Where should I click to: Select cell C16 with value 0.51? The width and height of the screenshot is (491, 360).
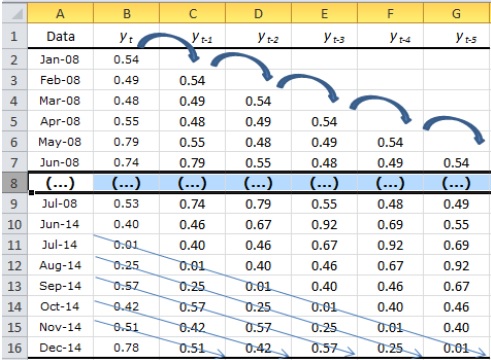pyautogui.click(x=192, y=348)
